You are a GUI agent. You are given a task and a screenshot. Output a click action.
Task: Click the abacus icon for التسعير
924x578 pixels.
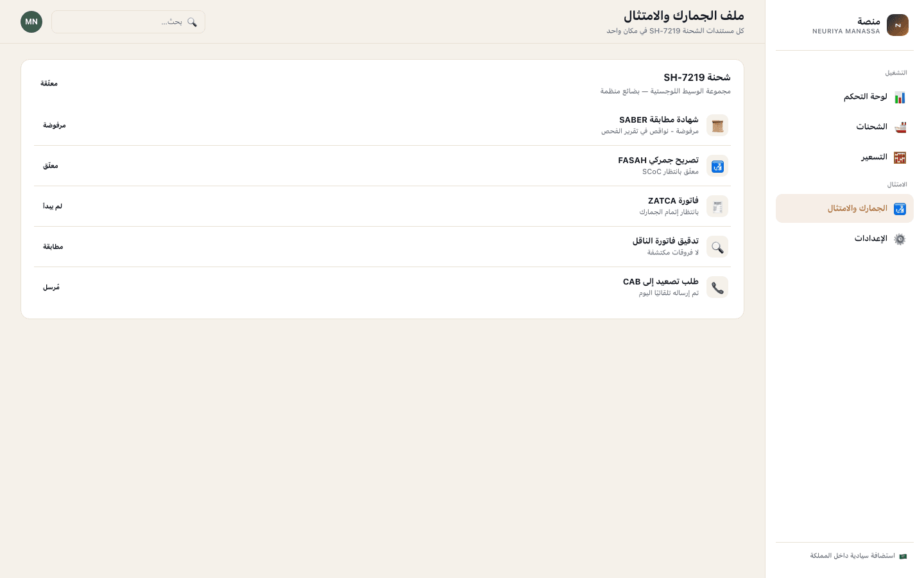(x=900, y=157)
